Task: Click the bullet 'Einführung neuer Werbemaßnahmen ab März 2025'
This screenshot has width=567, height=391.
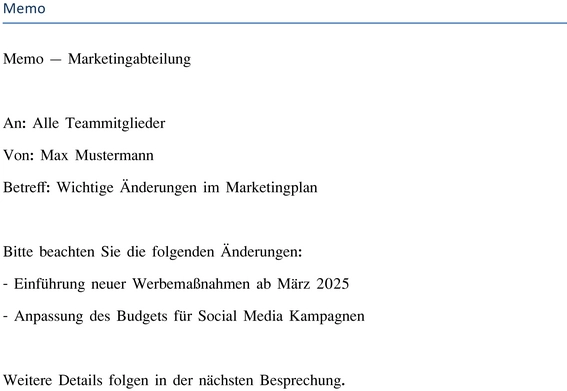Action: tap(176, 284)
